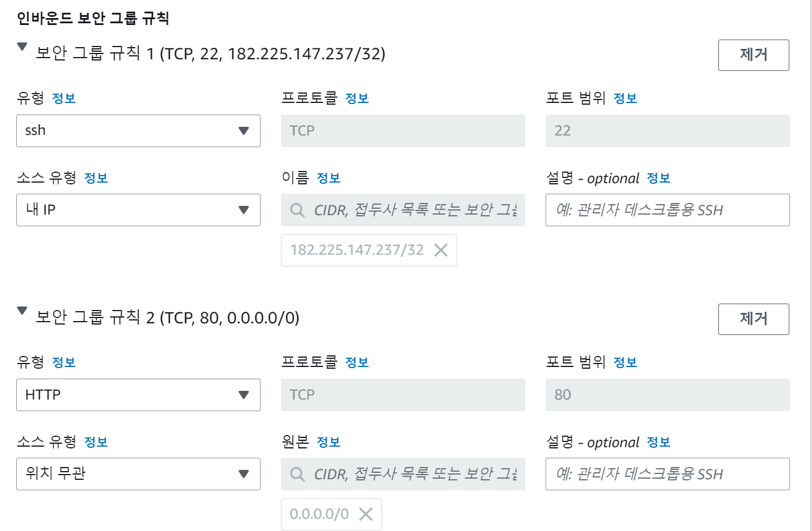
Task: Click search icon in rule 1 CIDR field
Action: point(297,210)
